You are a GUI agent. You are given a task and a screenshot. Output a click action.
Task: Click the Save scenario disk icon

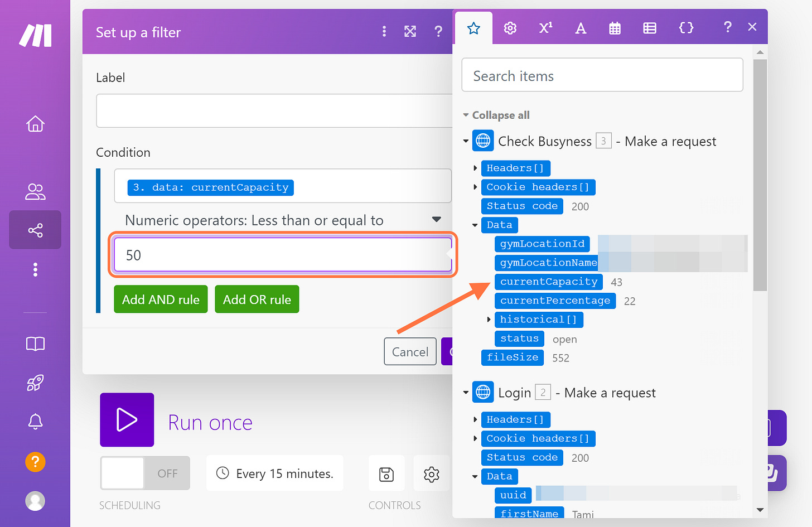[x=386, y=474]
